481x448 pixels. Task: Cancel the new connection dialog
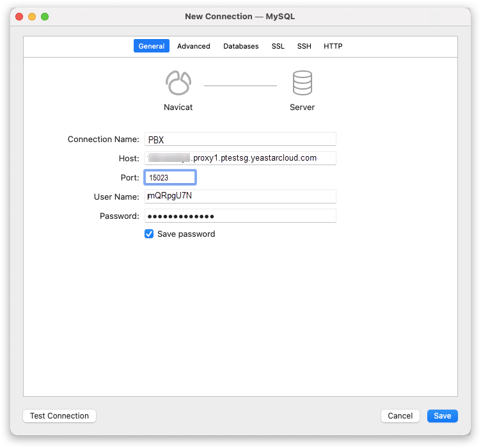click(x=400, y=416)
